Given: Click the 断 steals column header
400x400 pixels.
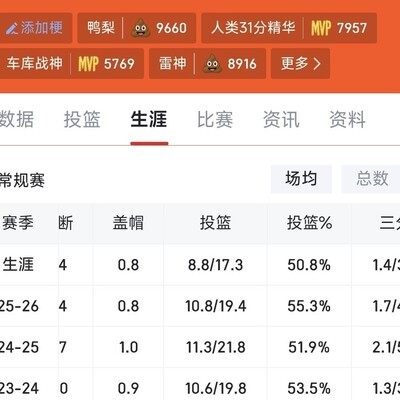Looking at the screenshot, I should (66, 223).
